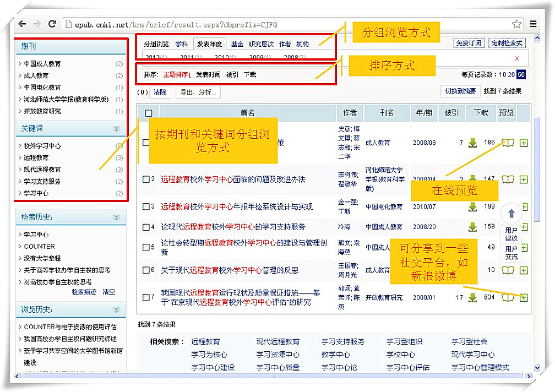This screenshot has height=392, width=555.
Task: Bookmark page with star icon
Action: click(516, 24)
